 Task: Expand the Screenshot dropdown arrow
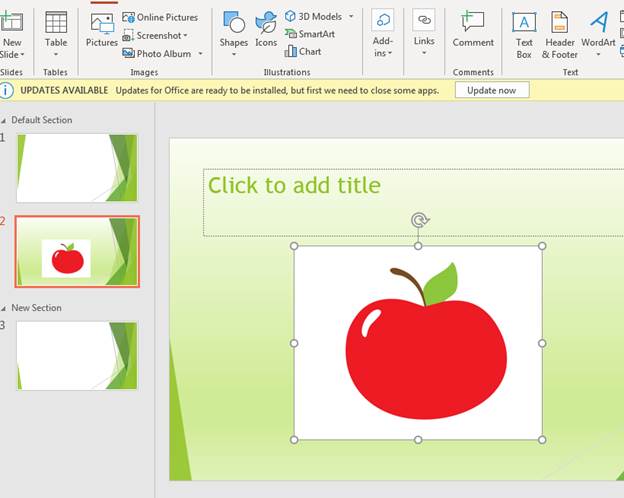[x=185, y=35]
